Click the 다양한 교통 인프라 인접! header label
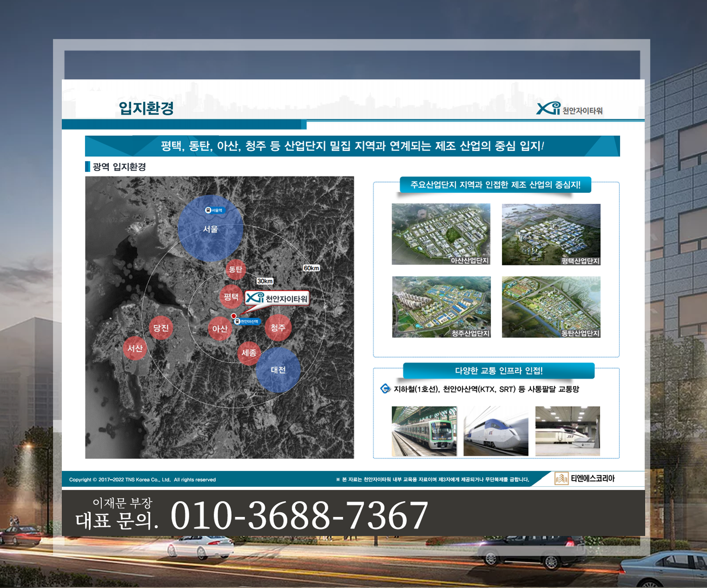Screen dimensions: 707x588 click(x=499, y=370)
